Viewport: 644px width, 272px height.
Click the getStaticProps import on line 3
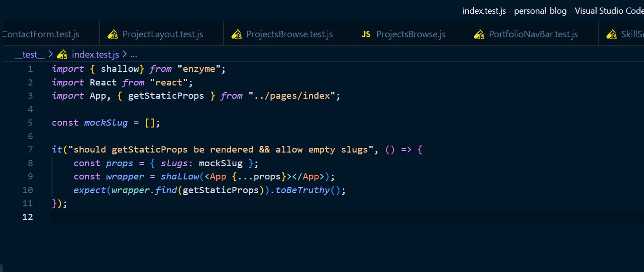pos(166,96)
